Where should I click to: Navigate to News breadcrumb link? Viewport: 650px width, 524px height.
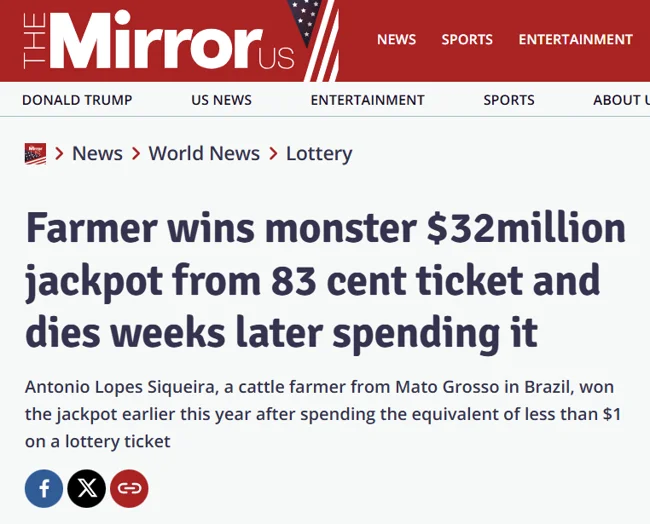(97, 153)
